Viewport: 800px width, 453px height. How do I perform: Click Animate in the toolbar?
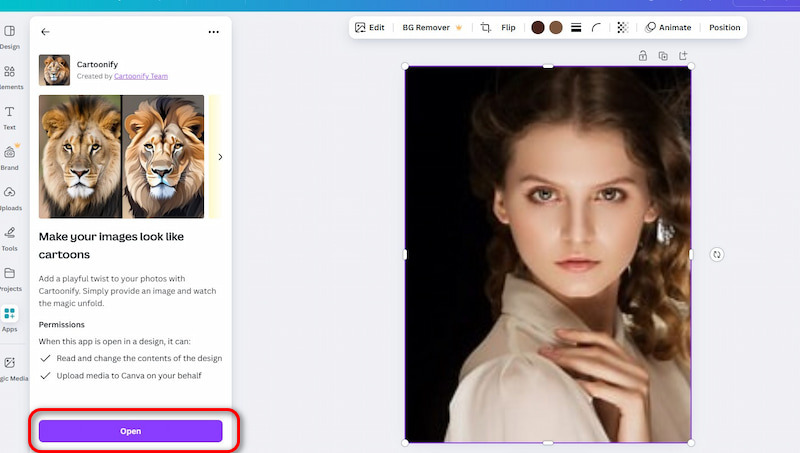tap(668, 28)
